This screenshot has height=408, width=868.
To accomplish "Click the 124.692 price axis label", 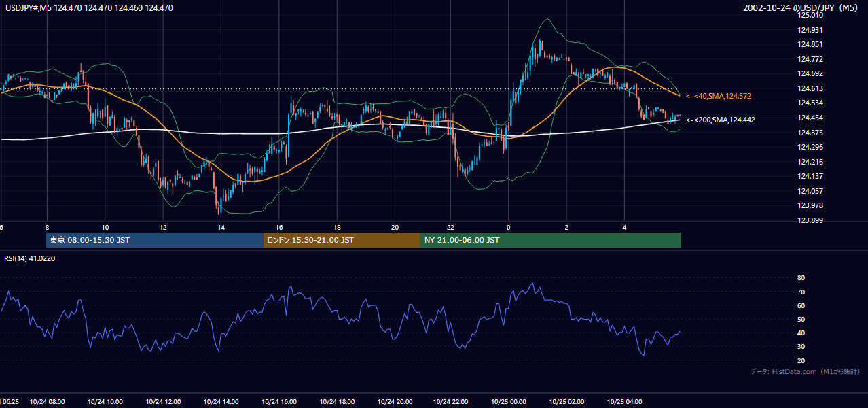I will (x=810, y=73).
